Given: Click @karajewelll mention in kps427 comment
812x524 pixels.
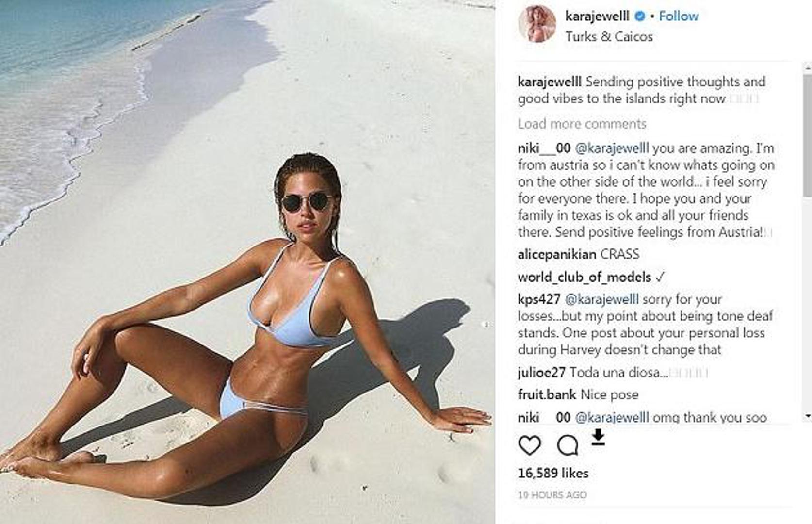Looking at the screenshot, I should click(x=602, y=299).
